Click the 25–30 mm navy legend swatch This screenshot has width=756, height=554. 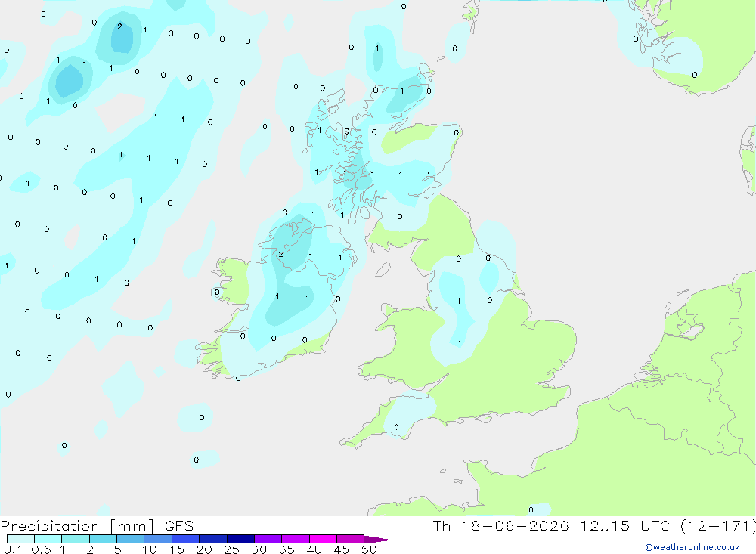coord(240,539)
